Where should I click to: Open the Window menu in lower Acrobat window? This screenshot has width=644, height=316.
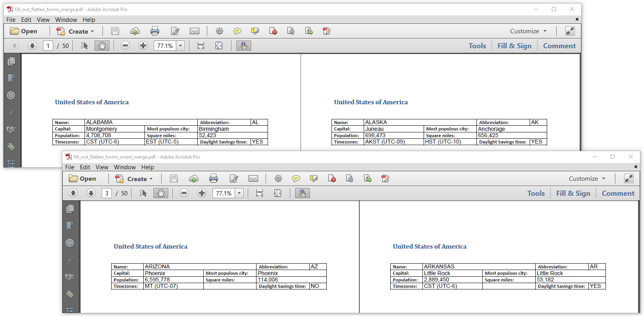coord(125,167)
